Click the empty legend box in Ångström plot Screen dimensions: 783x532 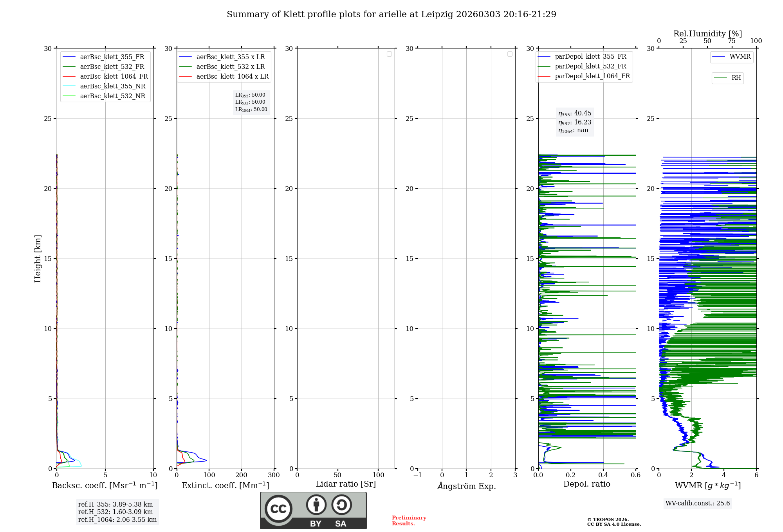click(x=510, y=54)
